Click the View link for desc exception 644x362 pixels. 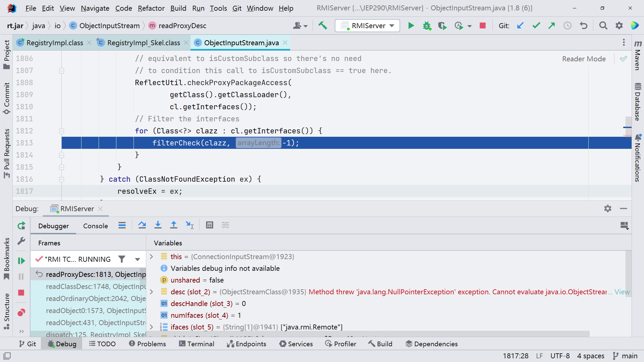(622, 292)
